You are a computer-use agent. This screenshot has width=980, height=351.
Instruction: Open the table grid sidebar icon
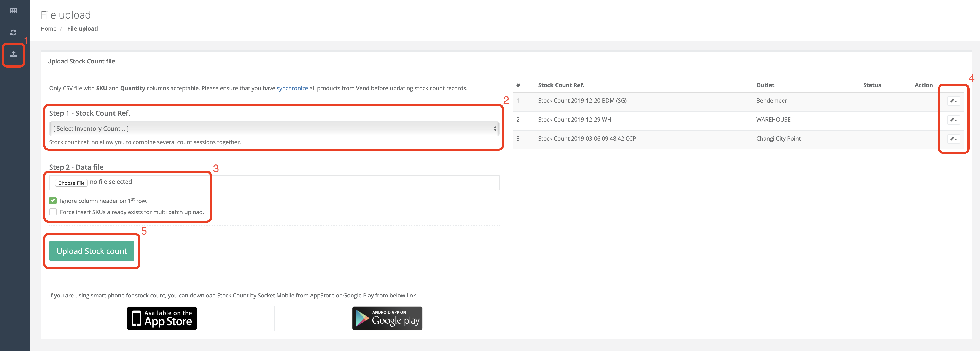(14, 11)
